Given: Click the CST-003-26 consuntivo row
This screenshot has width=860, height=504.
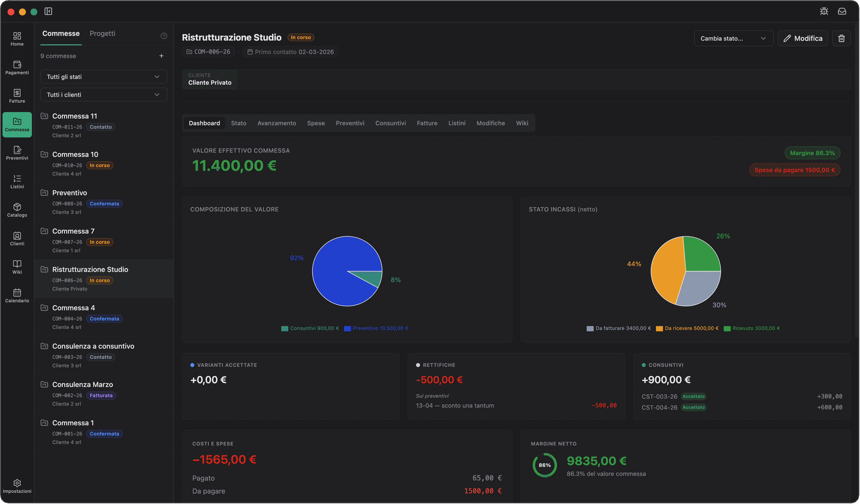Looking at the screenshot, I should [742, 397].
